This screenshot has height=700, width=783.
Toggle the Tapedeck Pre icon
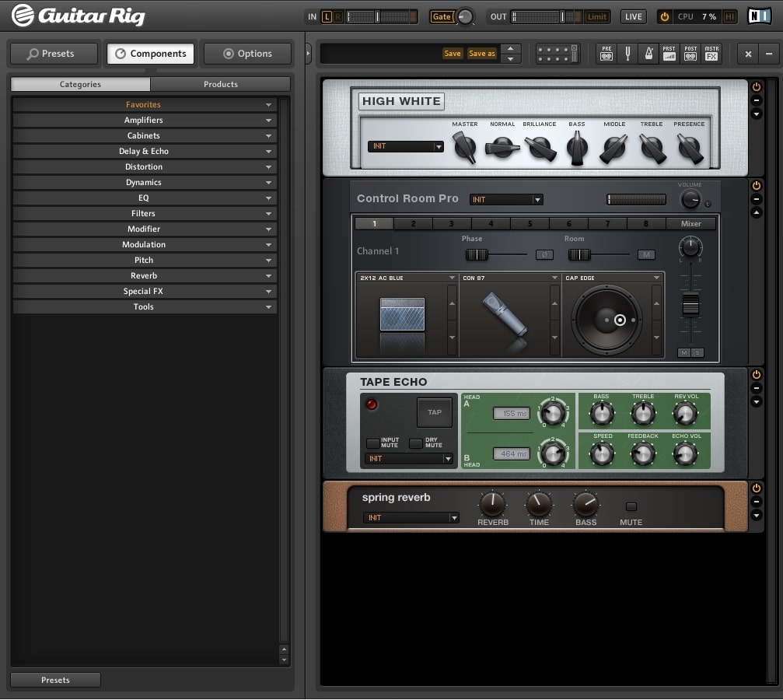[x=606, y=54]
